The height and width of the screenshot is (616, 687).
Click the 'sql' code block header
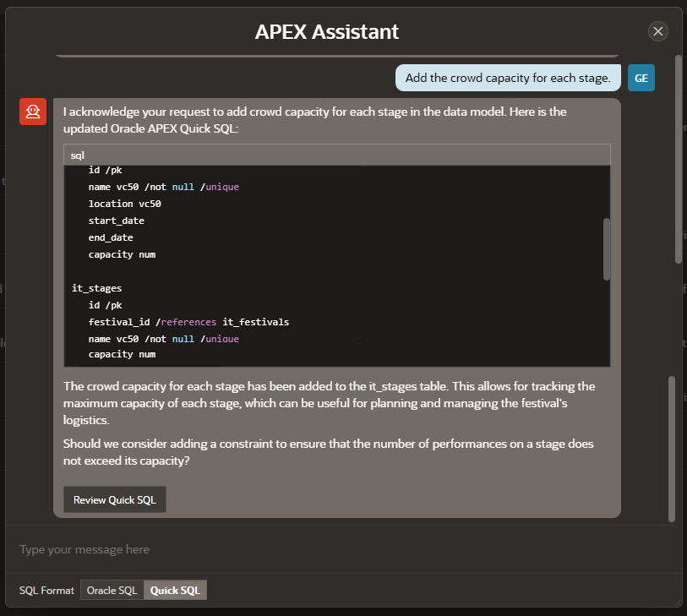pos(336,155)
